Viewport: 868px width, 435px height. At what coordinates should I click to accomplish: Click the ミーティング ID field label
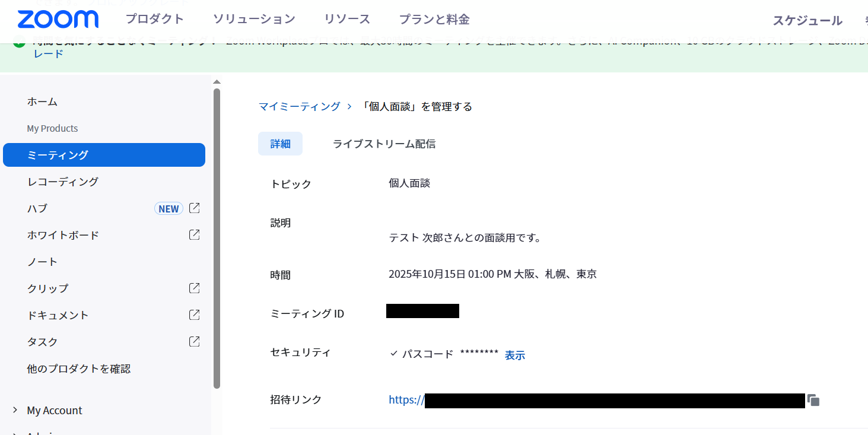(307, 314)
